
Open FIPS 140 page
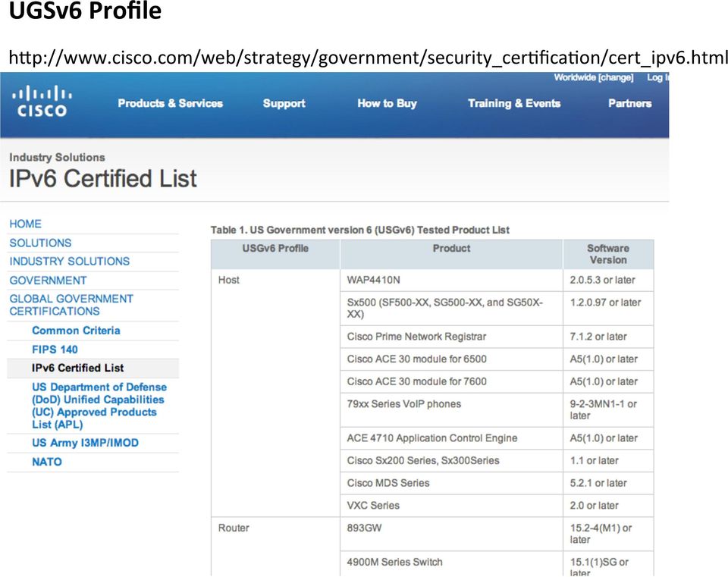tap(55, 350)
